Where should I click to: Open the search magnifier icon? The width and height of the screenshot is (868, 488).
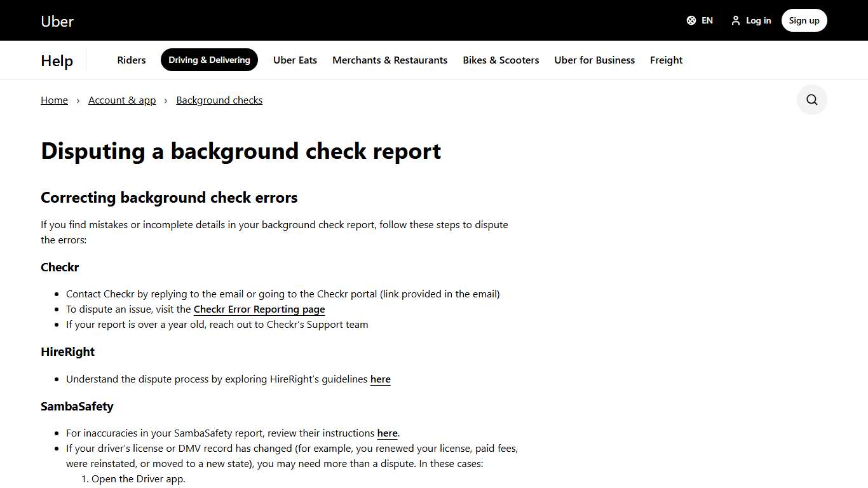coord(811,100)
